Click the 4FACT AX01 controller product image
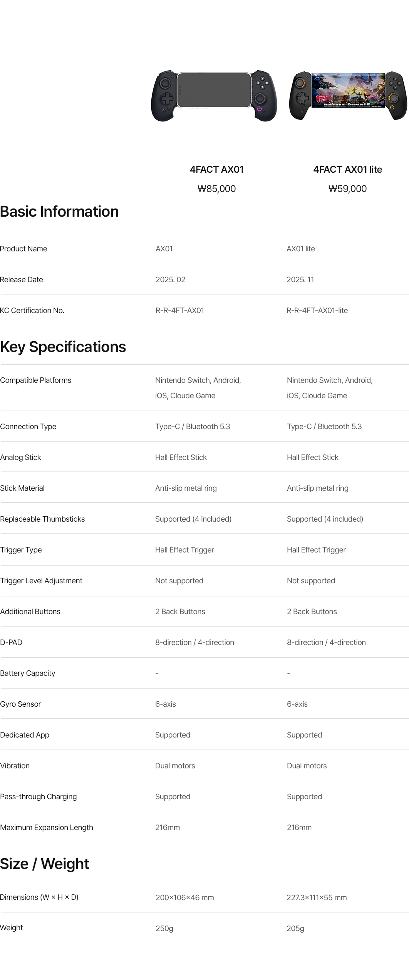Viewport: 409px width, 980px height. [x=214, y=95]
